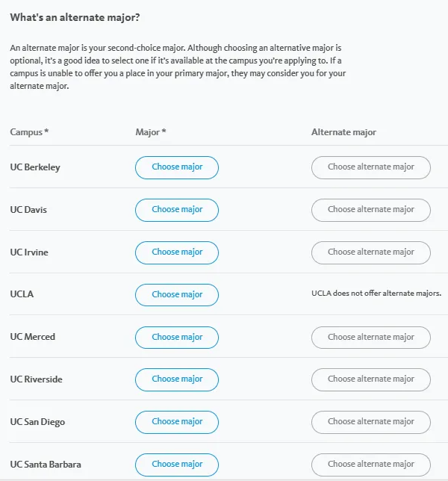This screenshot has height=481, width=448.
Task: Choose alternate major for UC Berkeley
Action: pyautogui.click(x=370, y=167)
